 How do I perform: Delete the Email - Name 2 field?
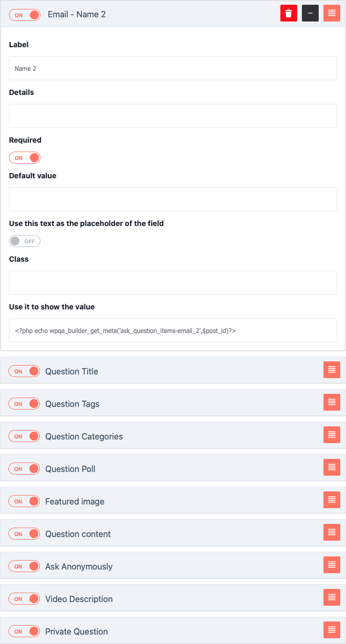[289, 13]
